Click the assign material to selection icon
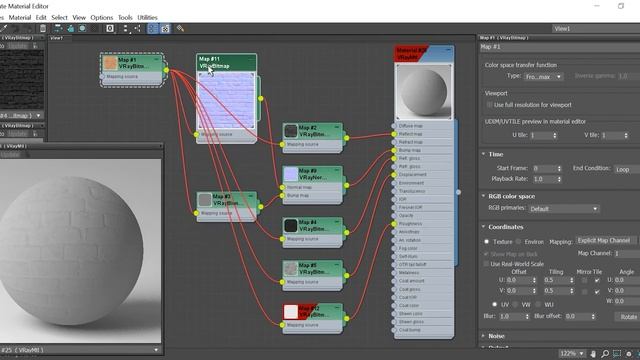 tap(70, 28)
